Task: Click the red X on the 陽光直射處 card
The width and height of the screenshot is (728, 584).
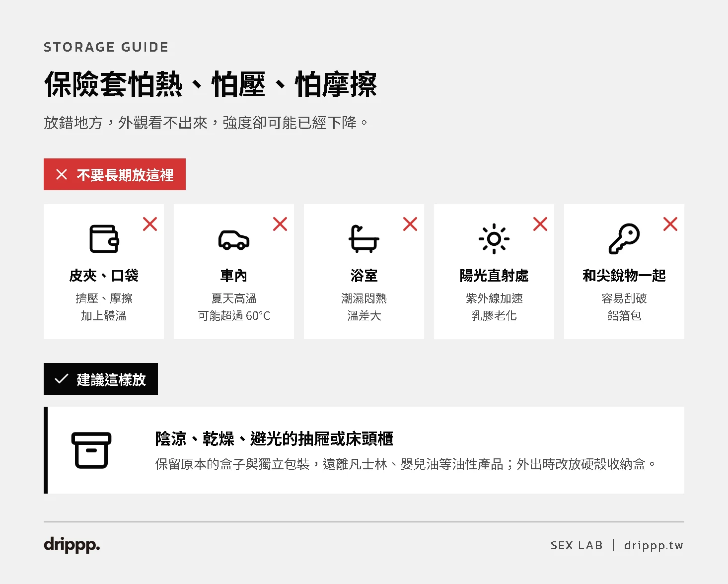Action: (540, 224)
